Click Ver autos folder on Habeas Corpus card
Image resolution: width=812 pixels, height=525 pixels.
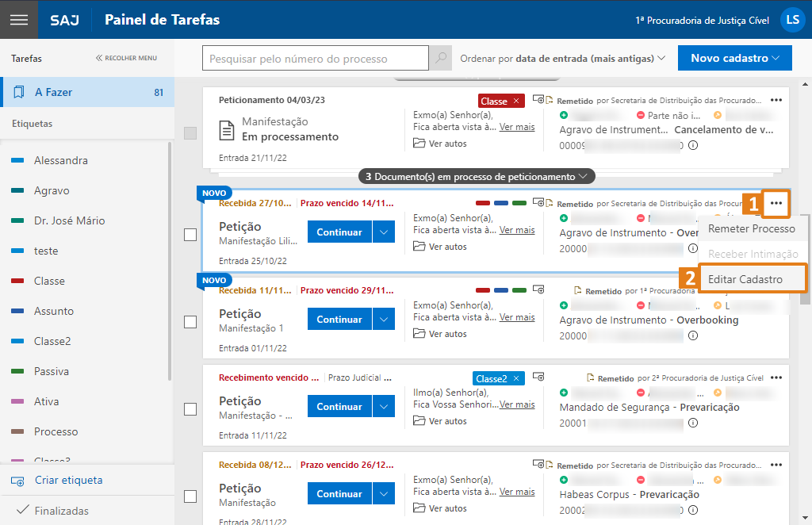(x=440, y=508)
